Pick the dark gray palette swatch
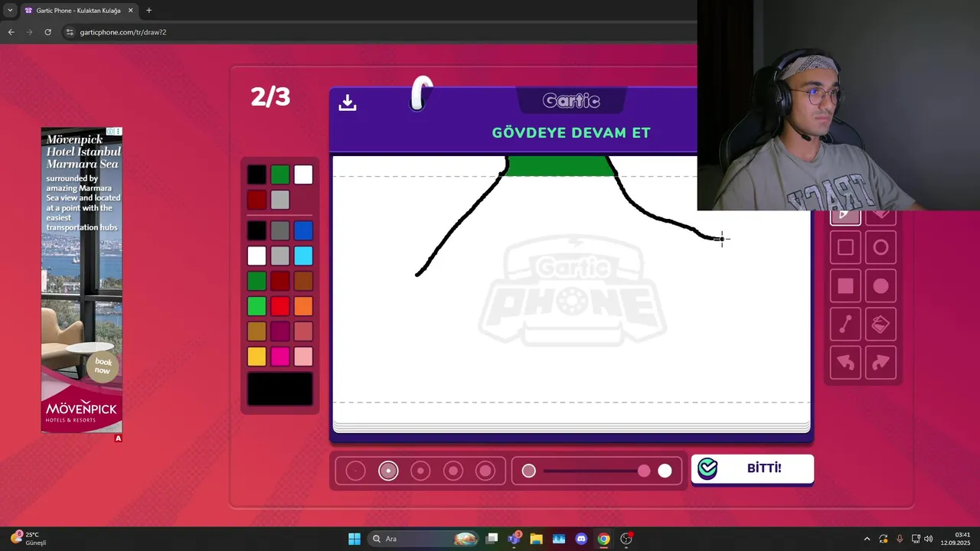Screen dimensions: 980x551 280,230
